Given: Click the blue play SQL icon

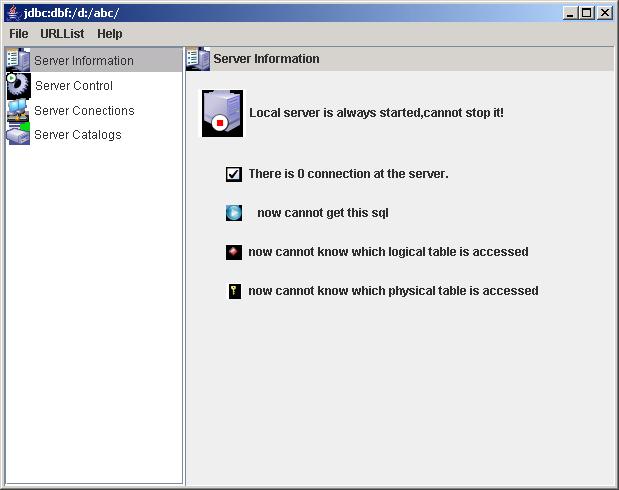Looking at the screenshot, I should [234, 212].
